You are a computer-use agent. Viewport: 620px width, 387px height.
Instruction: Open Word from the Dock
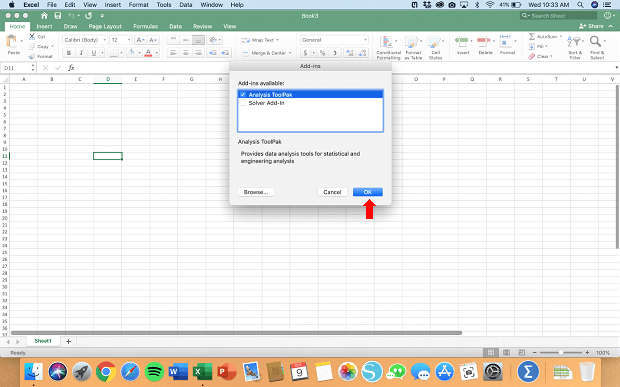pos(178,372)
